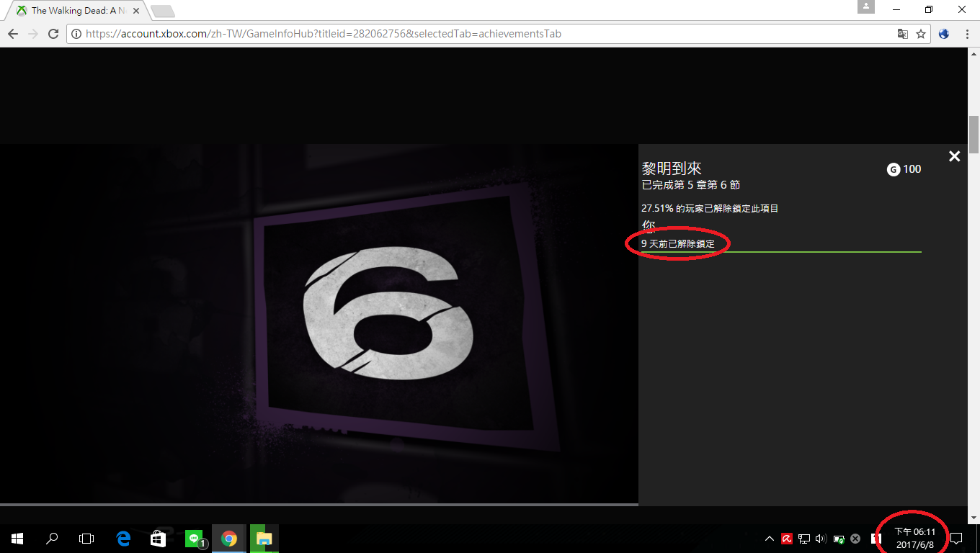This screenshot has width=980, height=553.
Task: Go back to the previous page
Action: [x=13, y=34]
